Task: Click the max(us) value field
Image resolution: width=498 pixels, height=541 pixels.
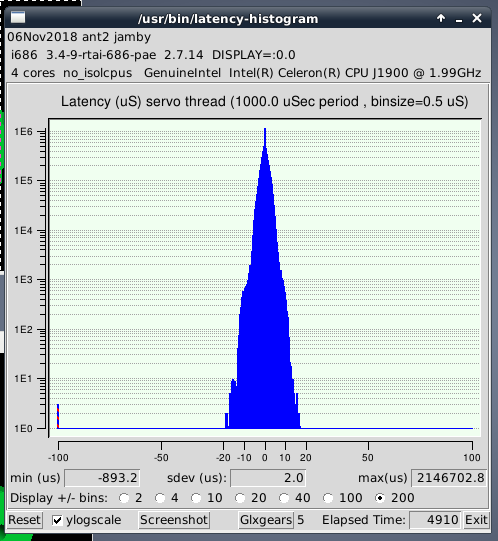Action: coord(449,478)
